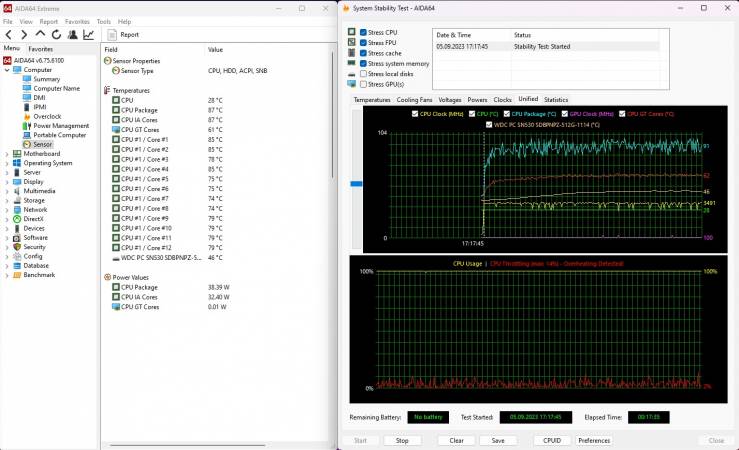This screenshot has width=739, height=450.
Task: Open the DMI tree item
Action: 40,98
